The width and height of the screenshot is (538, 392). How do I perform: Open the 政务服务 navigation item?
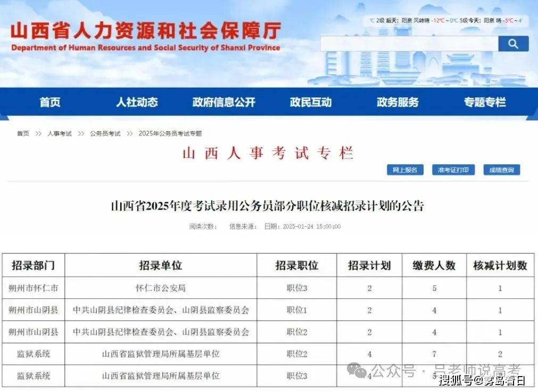tap(398, 102)
